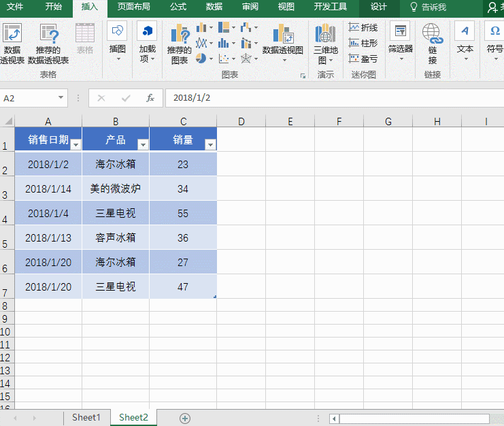The image size is (504, 426).
Task: Open the 销售日期 column filter dropdown
Action: 75,144
